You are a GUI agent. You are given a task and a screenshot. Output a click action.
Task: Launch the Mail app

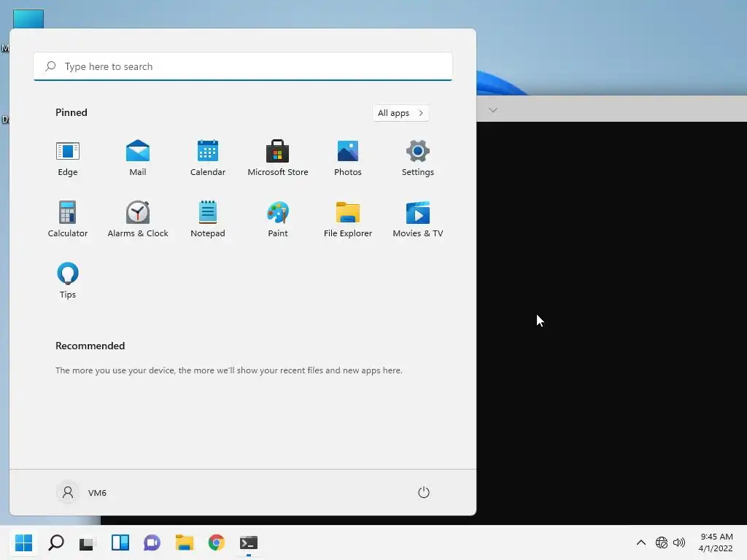tap(138, 158)
